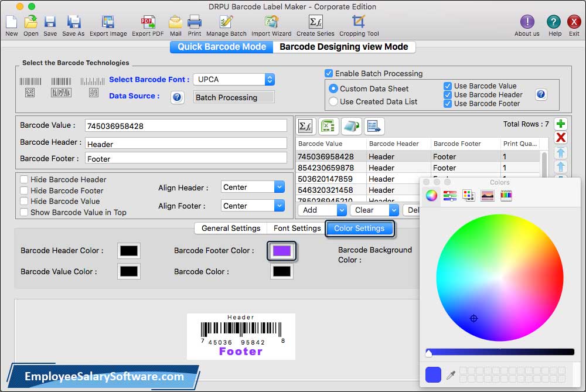Switch to Quick Barcode Mode
The width and height of the screenshot is (586, 392).
(x=222, y=47)
